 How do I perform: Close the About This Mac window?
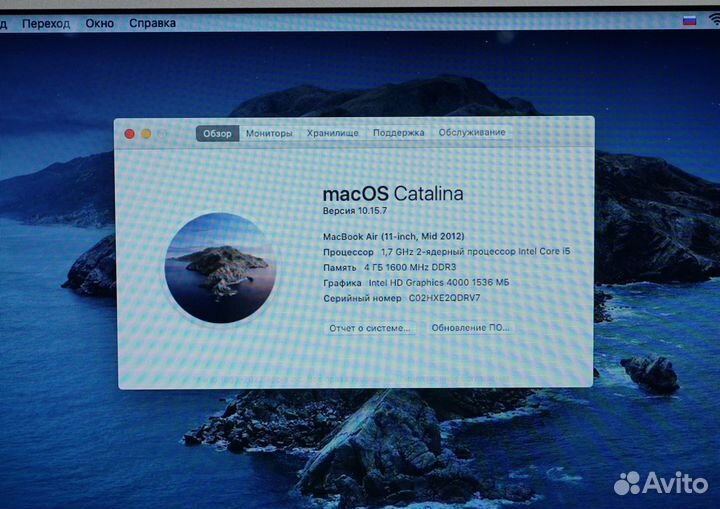129,134
